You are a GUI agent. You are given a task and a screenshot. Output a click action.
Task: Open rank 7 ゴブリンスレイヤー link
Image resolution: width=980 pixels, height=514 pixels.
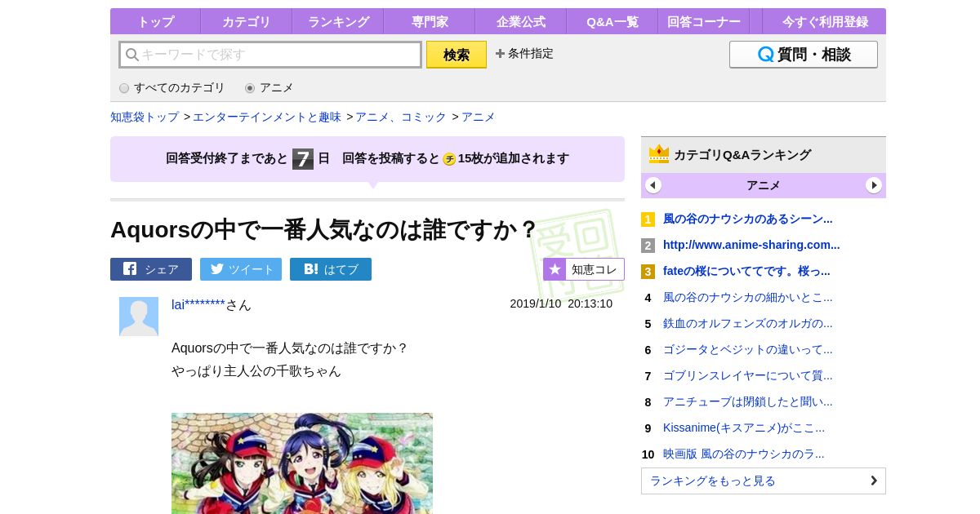pyautogui.click(x=748, y=375)
